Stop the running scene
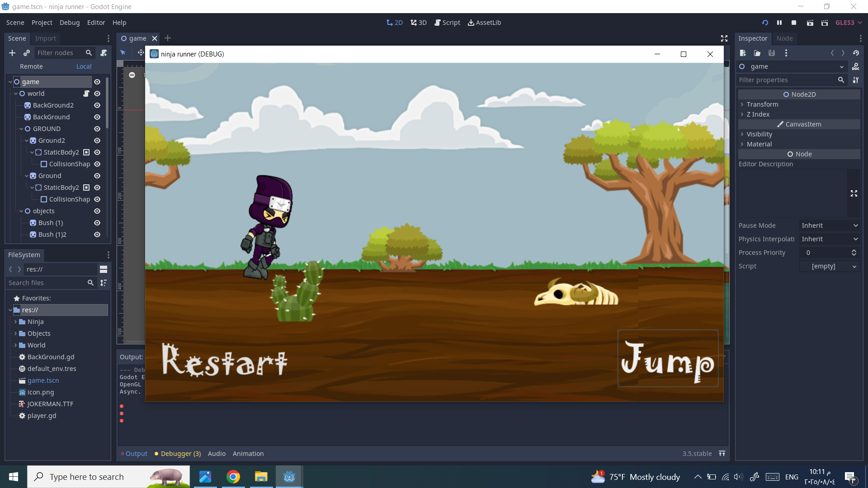The height and width of the screenshot is (488, 868). 794,23
